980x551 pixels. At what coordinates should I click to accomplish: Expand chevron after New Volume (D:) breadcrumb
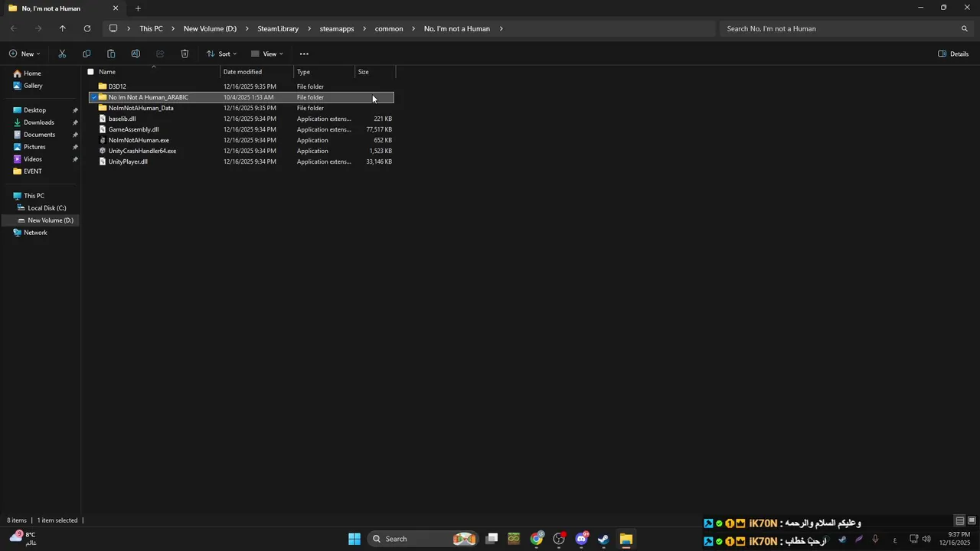[x=247, y=28]
